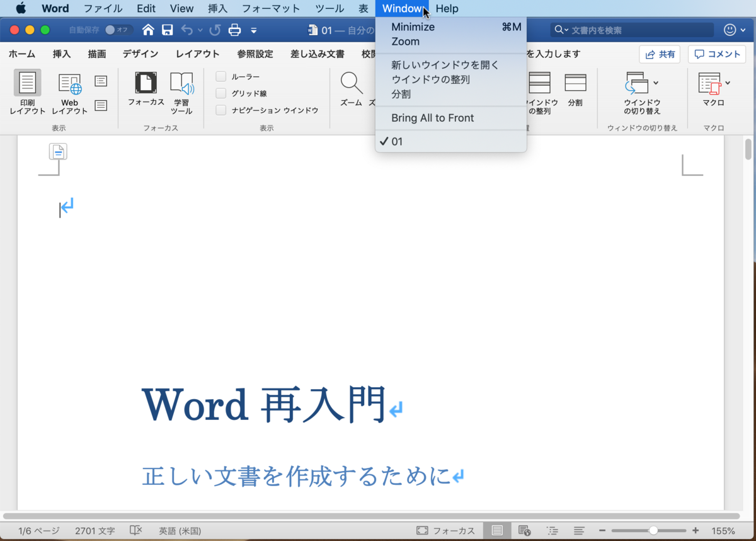
Task: Click status bar フォーカス button
Action: click(445, 531)
